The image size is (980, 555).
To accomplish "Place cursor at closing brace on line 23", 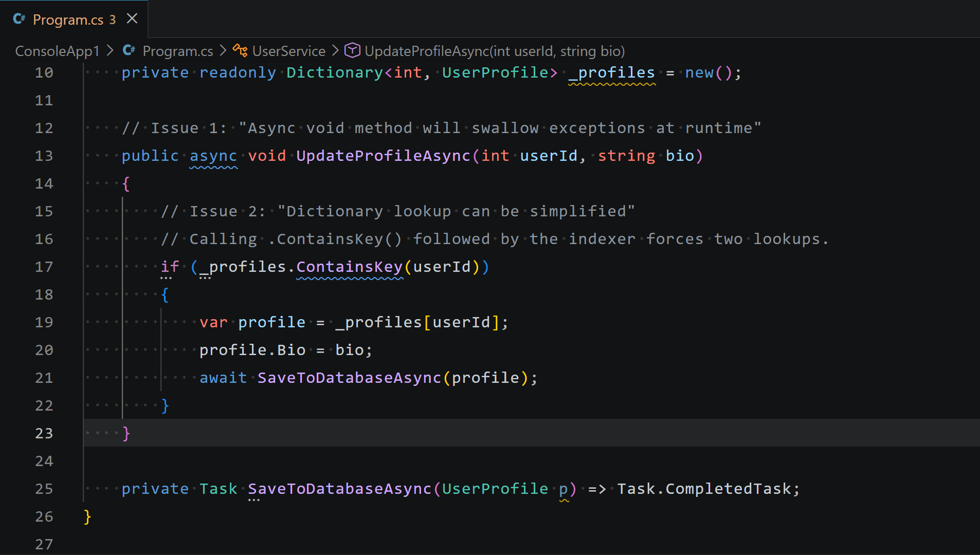I will [x=126, y=433].
